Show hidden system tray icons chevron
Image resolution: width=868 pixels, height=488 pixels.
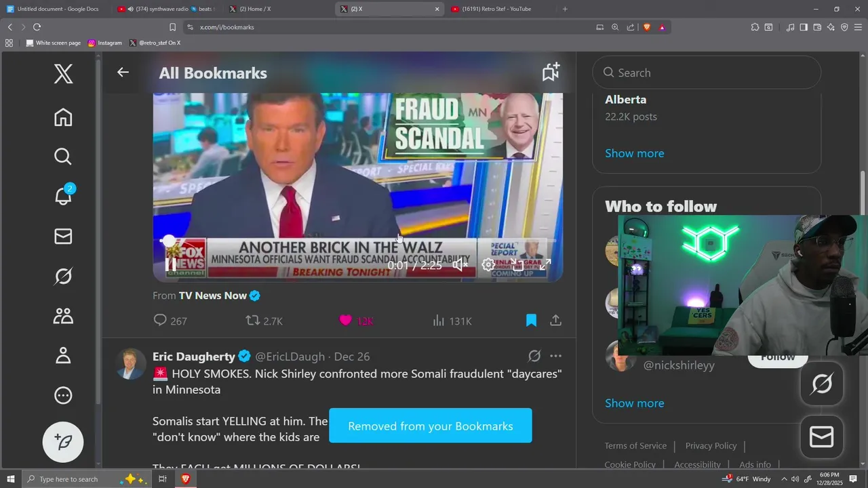pos(784,479)
